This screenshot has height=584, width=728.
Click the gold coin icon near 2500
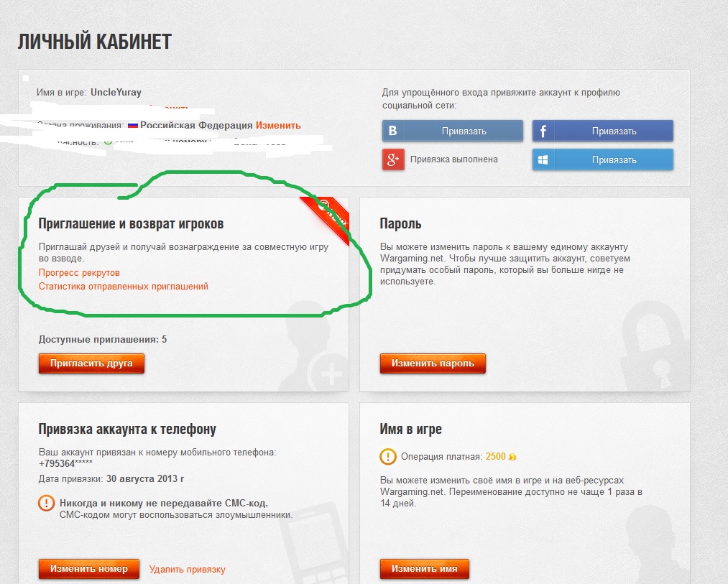pos(512,457)
